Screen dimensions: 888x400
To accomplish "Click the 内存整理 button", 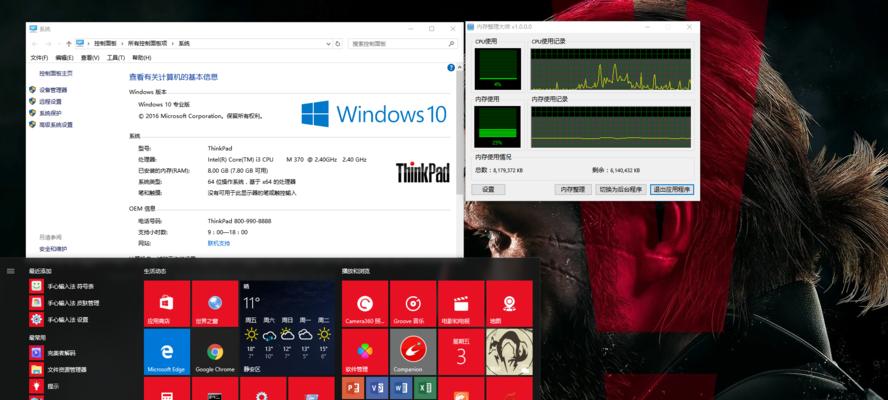I will (x=573, y=190).
